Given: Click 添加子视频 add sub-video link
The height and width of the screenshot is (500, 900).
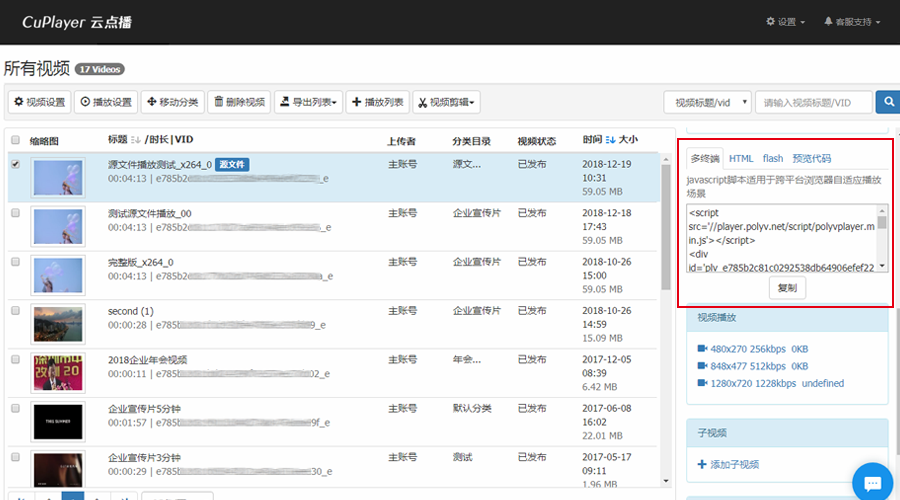Looking at the screenshot, I should [x=728, y=464].
